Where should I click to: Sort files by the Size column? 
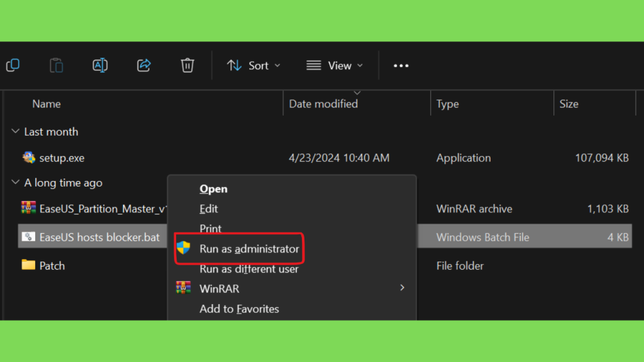click(x=569, y=104)
